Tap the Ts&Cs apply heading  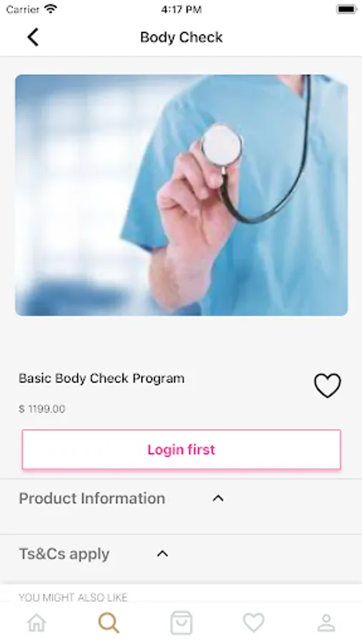coord(64,554)
